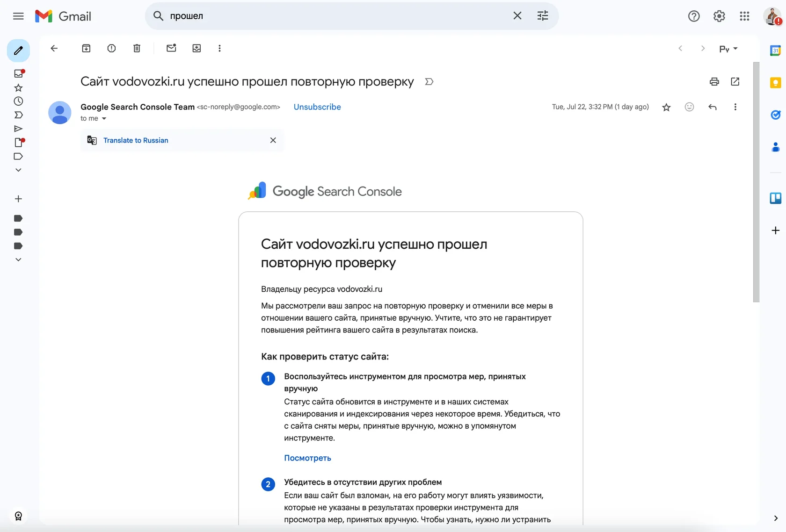This screenshot has width=786, height=532.
Task: Open Google Tasks in the side panel
Action: point(776,115)
